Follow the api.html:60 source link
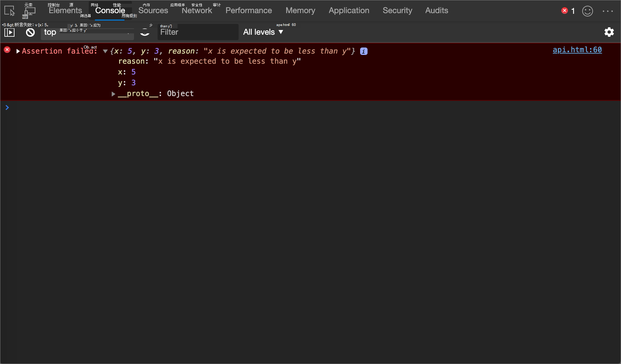This screenshot has width=621, height=364. pos(577,50)
